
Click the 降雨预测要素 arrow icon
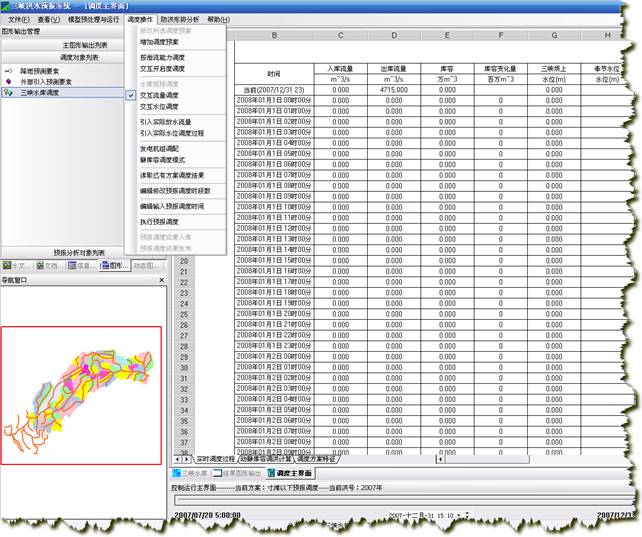click(9, 72)
